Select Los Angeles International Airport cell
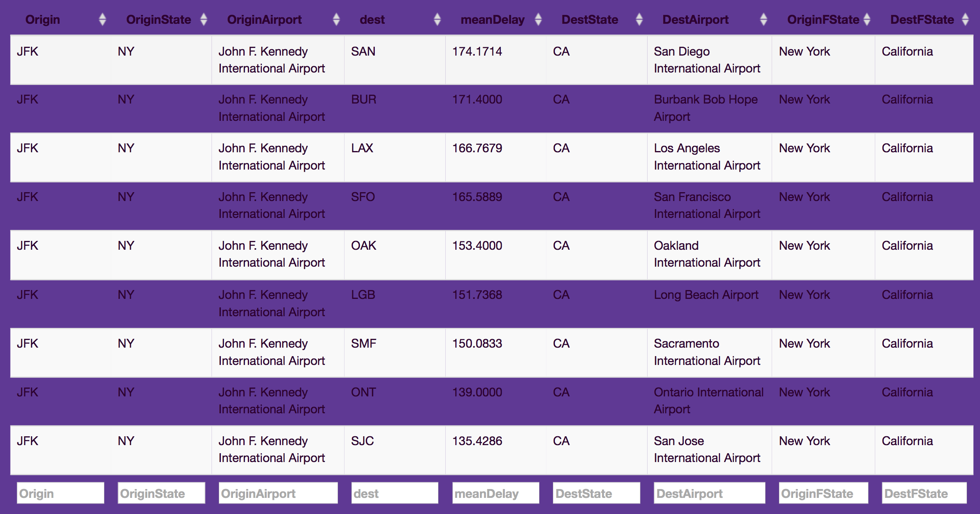 coord(709,157)
